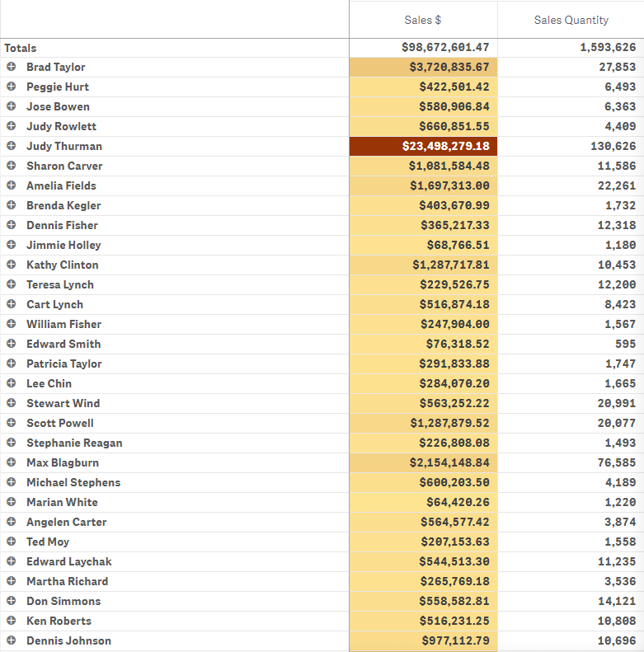Select the $2,154,148.84 sales cell
The image size is (644, 652).
click(x=423, y=462)
